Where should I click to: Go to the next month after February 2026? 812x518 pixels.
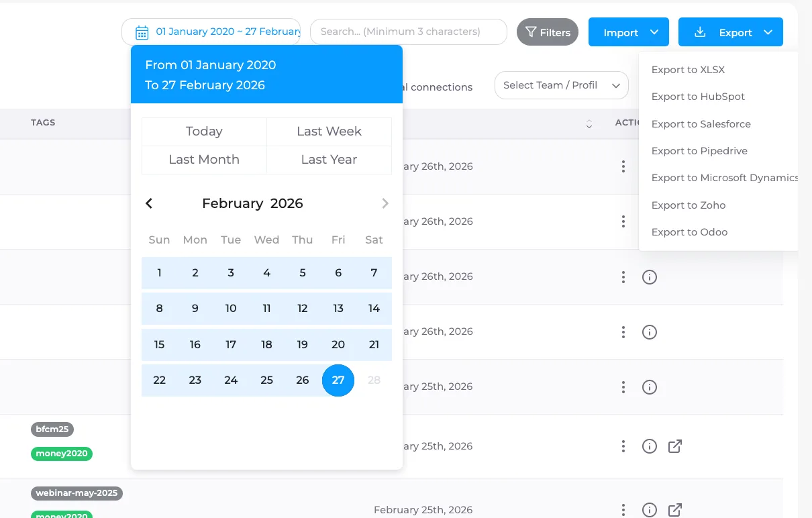tap(385, 203)
